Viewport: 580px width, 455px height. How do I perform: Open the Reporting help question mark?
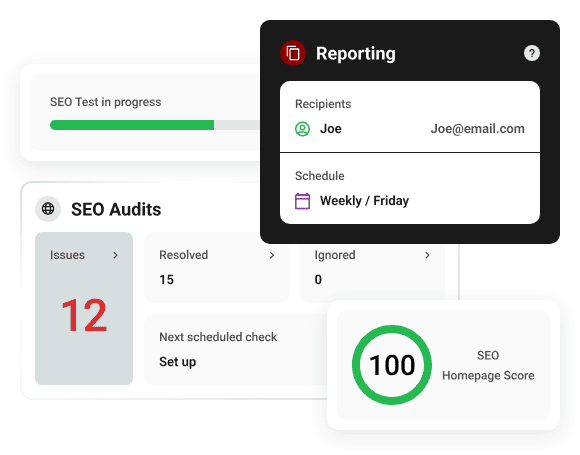point(532,53)
